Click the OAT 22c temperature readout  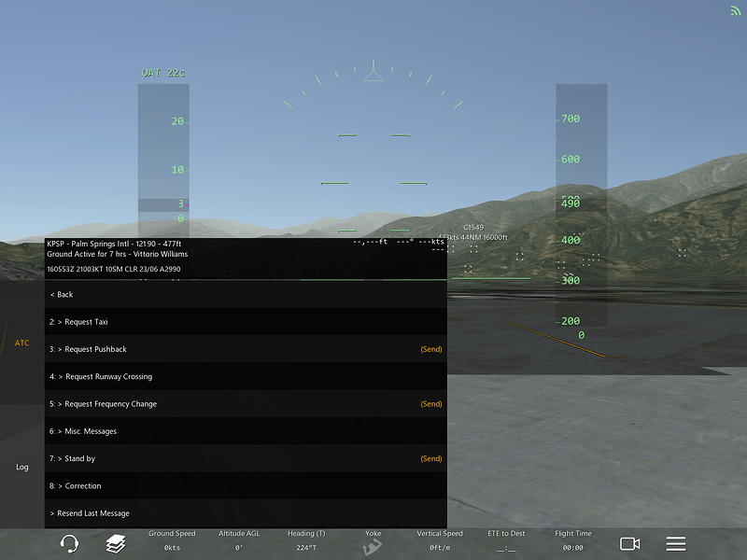pyautogui.click(x=162, y=73)
